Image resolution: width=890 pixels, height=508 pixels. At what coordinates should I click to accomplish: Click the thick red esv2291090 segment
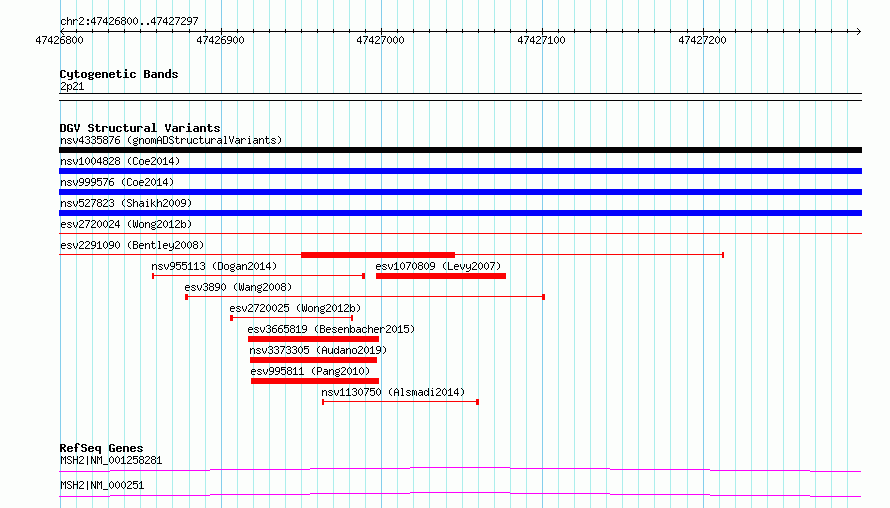(378, 255)
